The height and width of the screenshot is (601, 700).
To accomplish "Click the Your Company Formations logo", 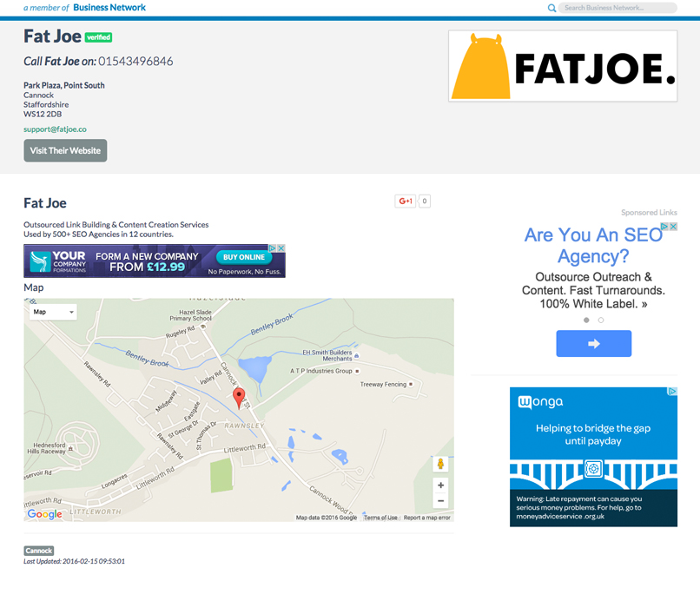I will tap(58, 261).
